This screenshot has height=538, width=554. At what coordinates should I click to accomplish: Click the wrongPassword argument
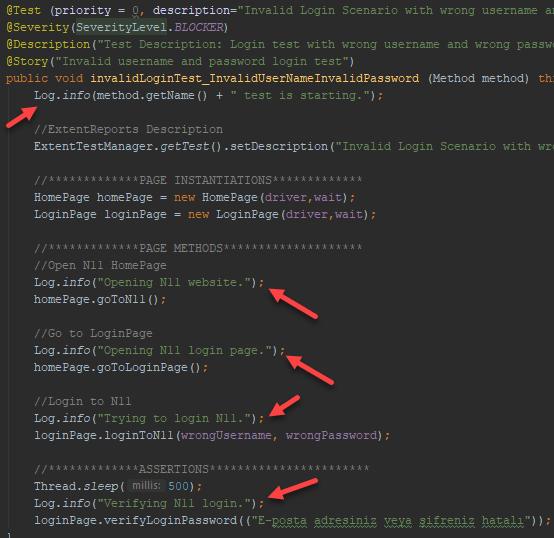tap(331, 435)
